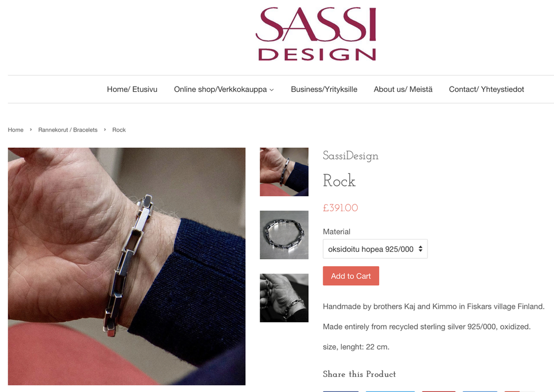This screenshot has width=554, height=392.
Task: Select the wrist-with-sleeve color thumbnail
Action: (284, 172)
